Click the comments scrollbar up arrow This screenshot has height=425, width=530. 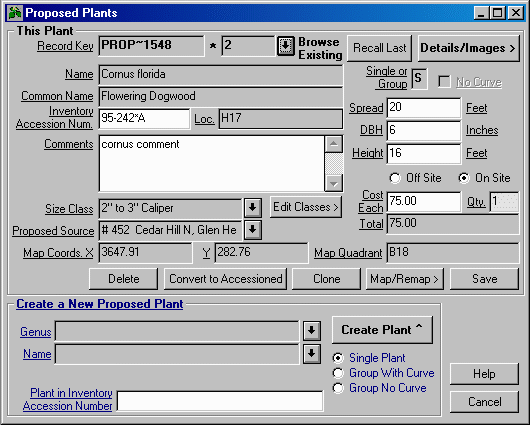pos(334,144)
